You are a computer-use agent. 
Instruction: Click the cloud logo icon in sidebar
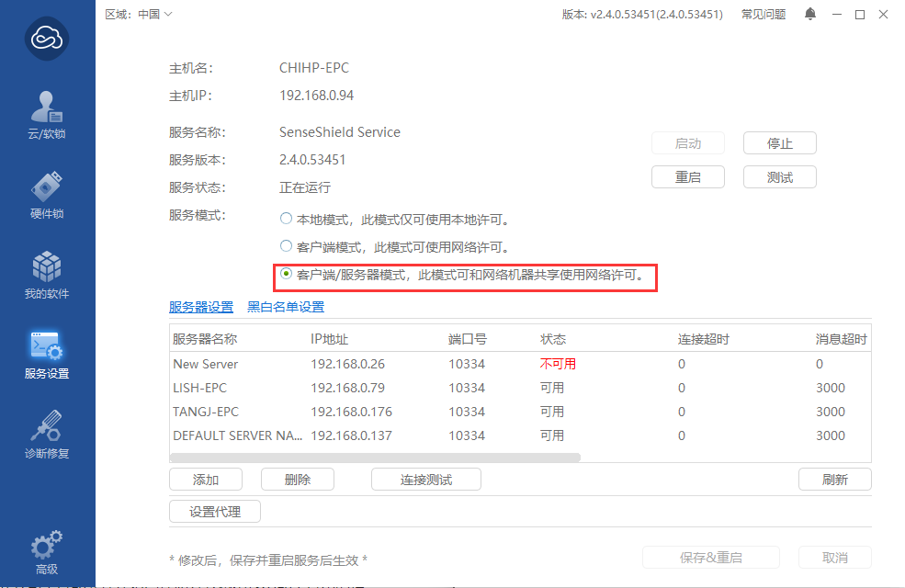pyautogui.click(x=47, y=39)
